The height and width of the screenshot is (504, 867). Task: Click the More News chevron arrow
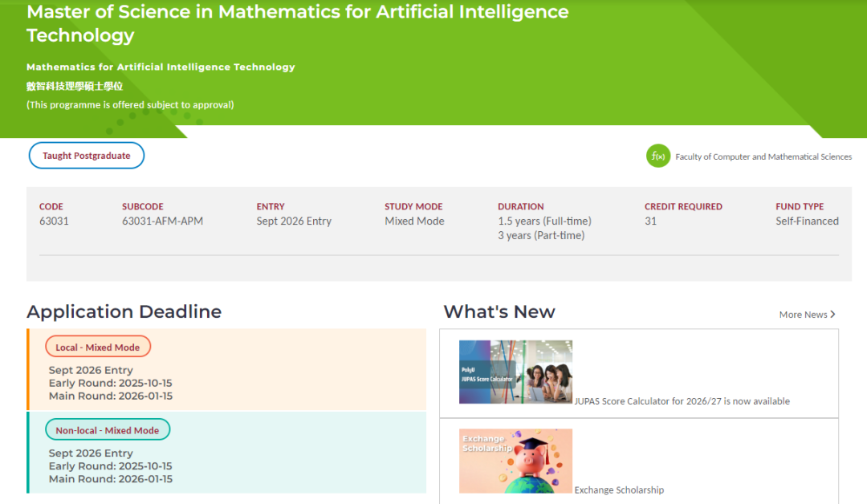(833, 315)
